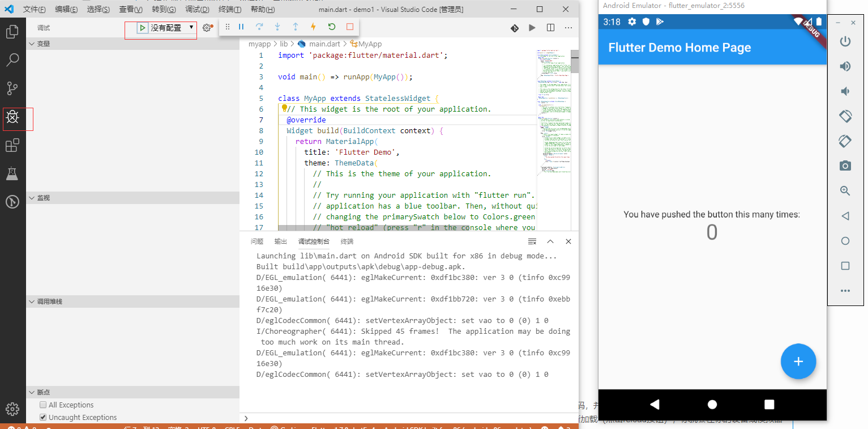Click main.dart in the breadcrumb path
Viewport: 868px width, 429px height.
point(324,44)
